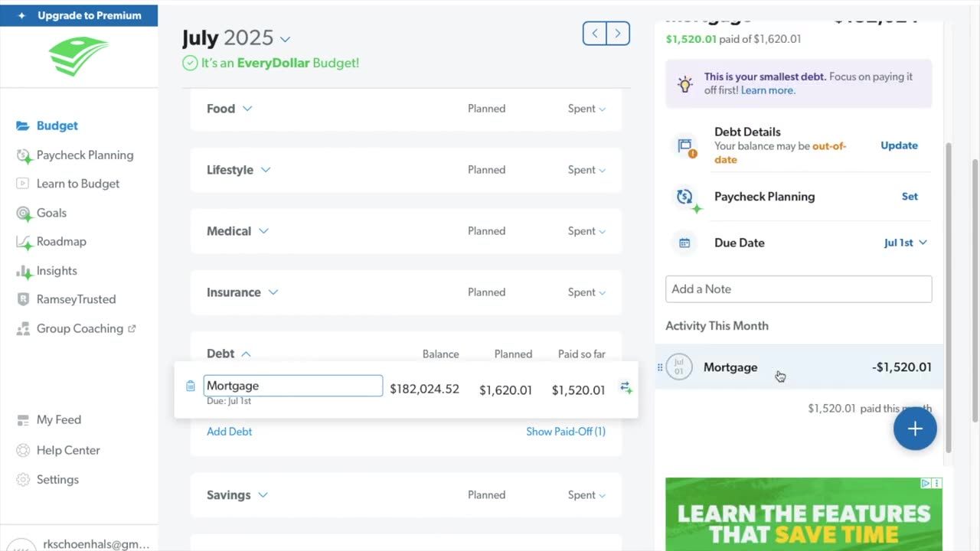
Task: Open Spent dropdown in Savings row
Action: 586,495
